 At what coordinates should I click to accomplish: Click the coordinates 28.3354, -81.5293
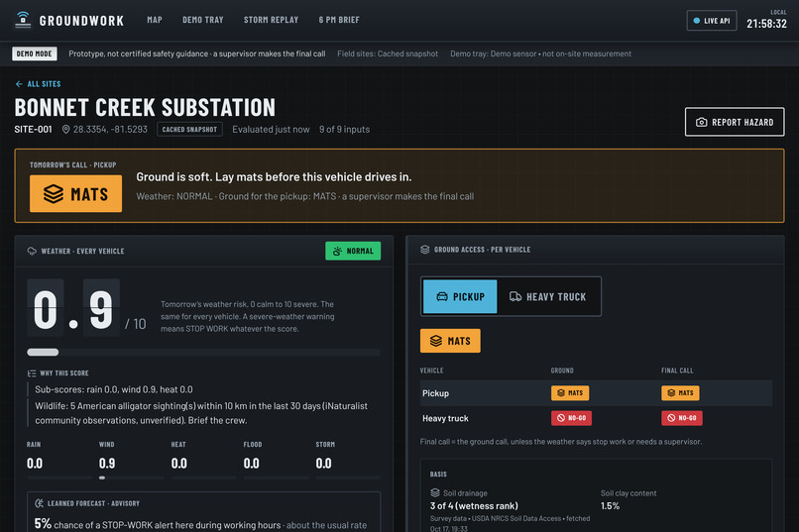[x=110, y=130]
